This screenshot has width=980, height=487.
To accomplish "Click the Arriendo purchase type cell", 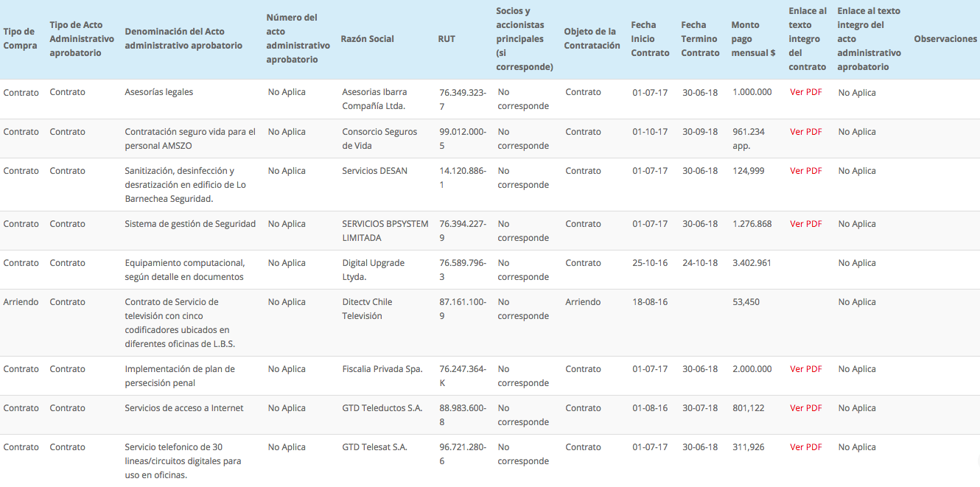I will click(x=21, y=302).
